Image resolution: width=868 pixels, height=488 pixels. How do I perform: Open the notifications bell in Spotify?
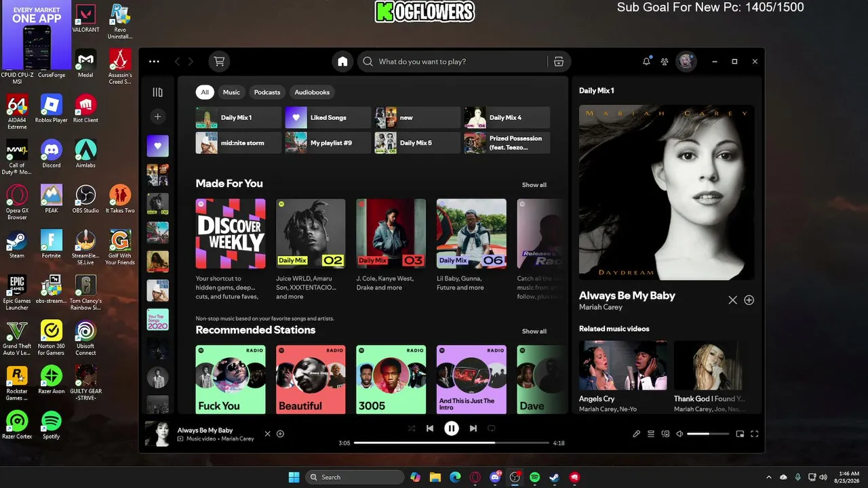(646, 62)
